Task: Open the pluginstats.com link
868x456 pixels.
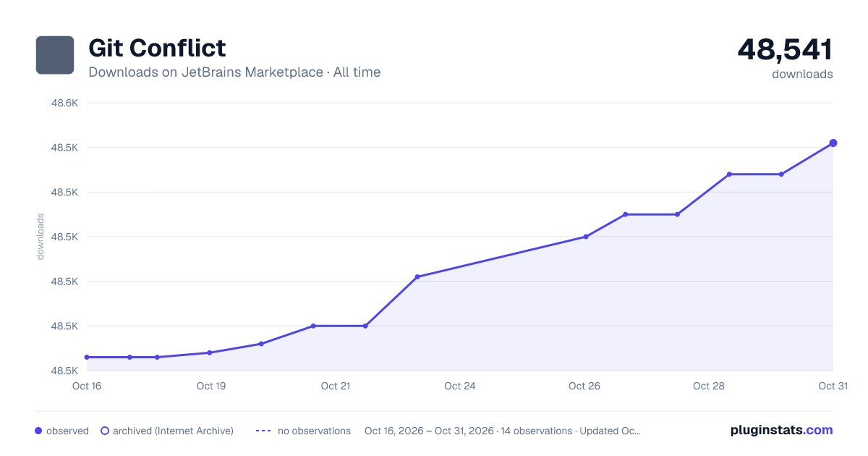Action: (781, 430)
